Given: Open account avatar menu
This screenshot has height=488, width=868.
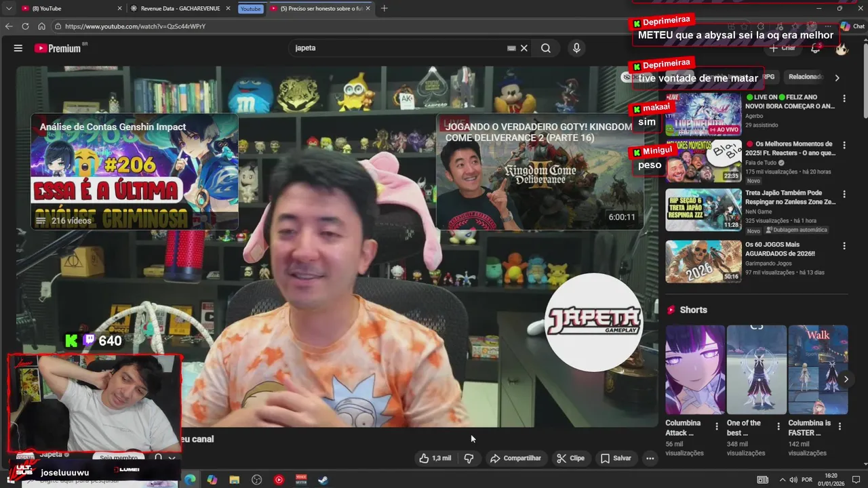Looking at the screenshot, I should (842, 48).
